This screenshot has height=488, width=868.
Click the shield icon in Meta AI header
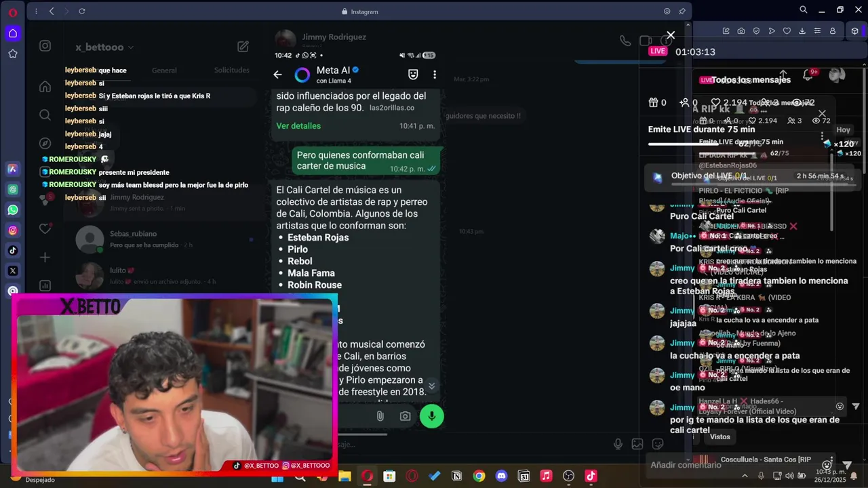coord(413,75)
